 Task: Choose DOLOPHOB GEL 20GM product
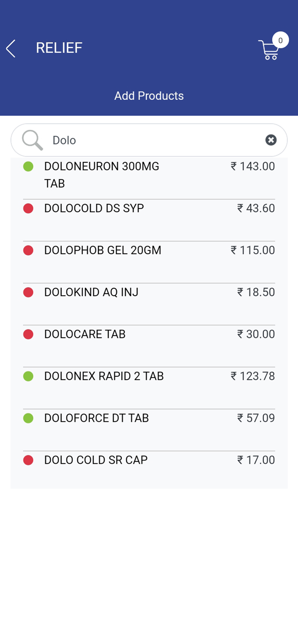[103, 250]
